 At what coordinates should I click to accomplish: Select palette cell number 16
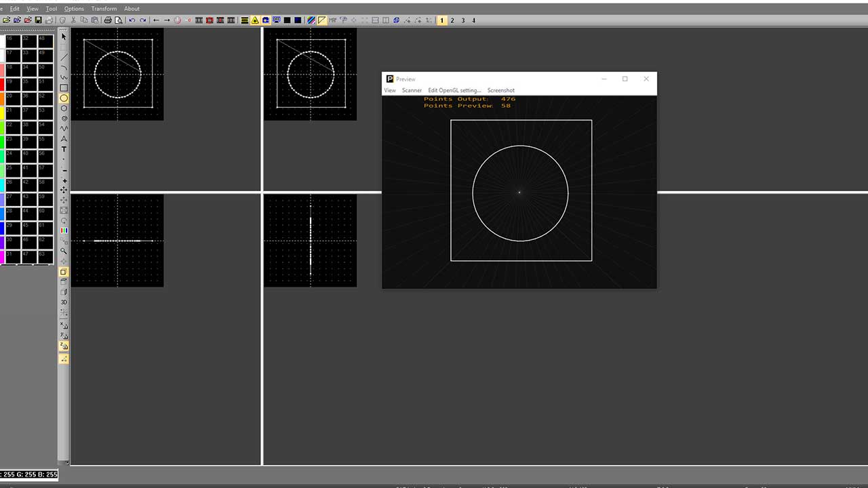click(x=14, y=42)
